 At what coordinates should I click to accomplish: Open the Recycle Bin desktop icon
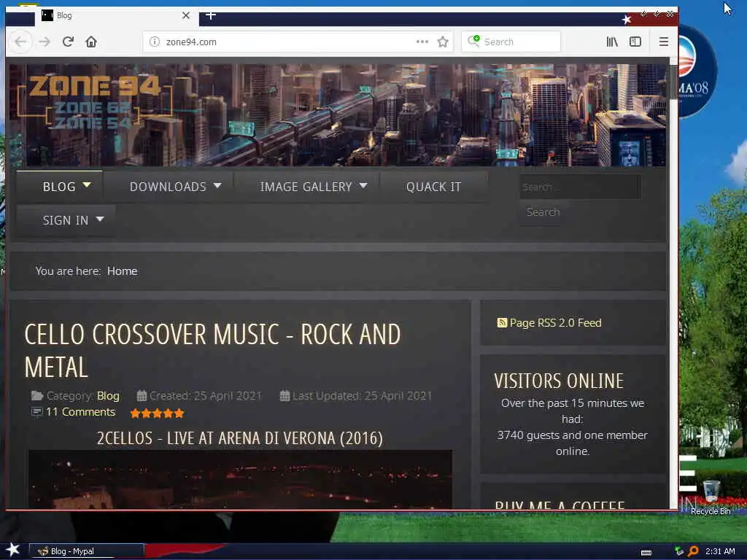pyautogui.click(x=711, y=497)
